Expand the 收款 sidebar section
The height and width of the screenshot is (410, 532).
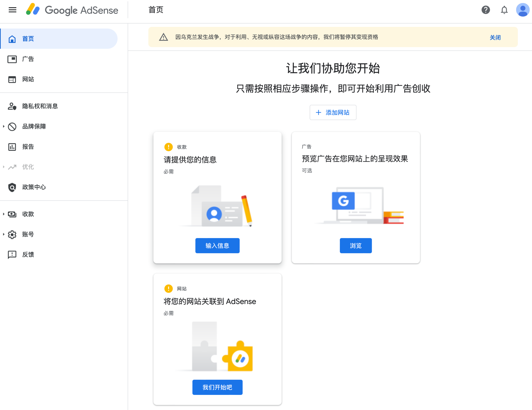point(4,214)
